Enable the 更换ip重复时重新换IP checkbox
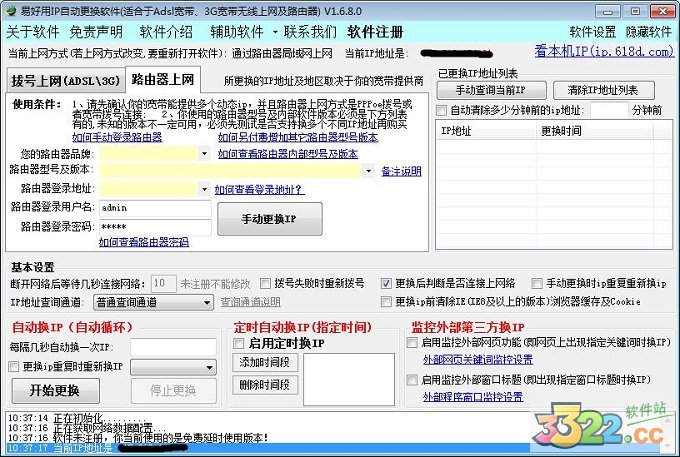 pos(14,367)
